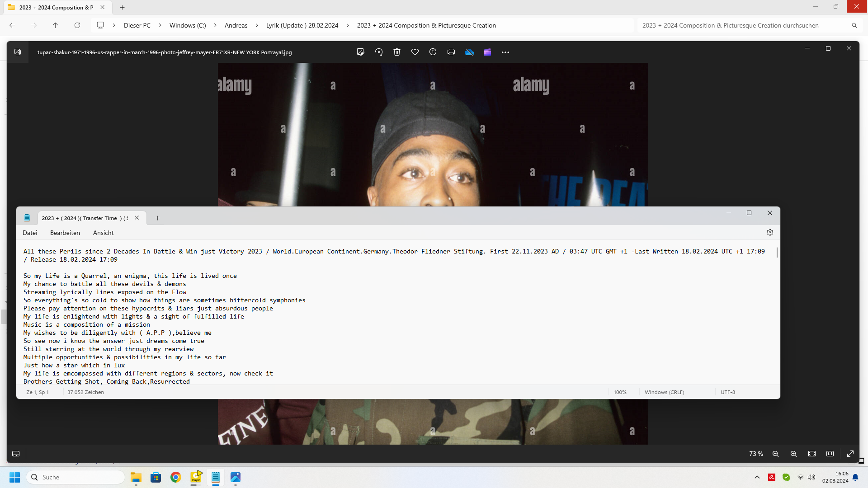Screen dimensions: 868x488
Task: Click the fit to window icon in Photos
Action: [812, 454]
